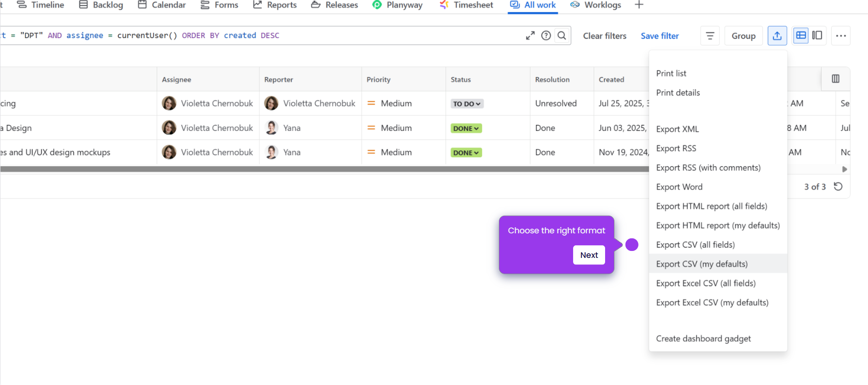The width and height of the screenshot is (868, 385).
Task: Click the '3 of 3' results count
Action: [x=815, y=186]
